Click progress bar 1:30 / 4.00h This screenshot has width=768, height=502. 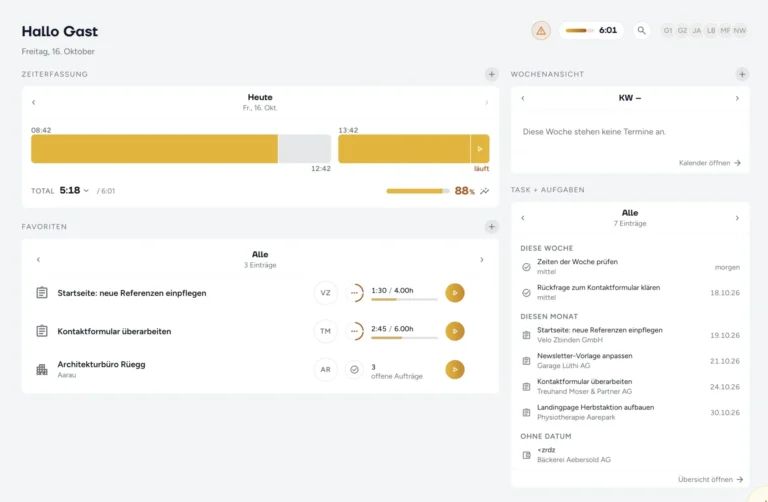coord(404,299)
